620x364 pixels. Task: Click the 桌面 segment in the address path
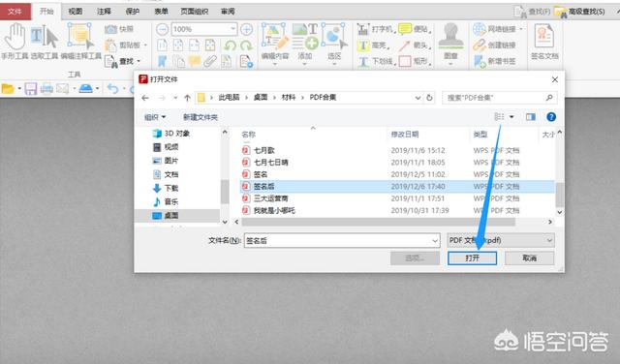pyautogui.click(x=261, y=98)
